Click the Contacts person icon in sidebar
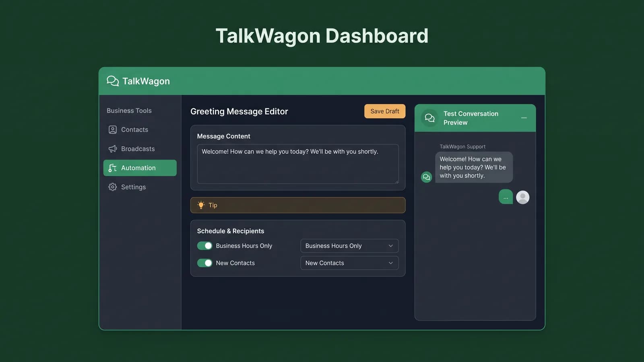644x362 pixels. click(x=113, y=130)
